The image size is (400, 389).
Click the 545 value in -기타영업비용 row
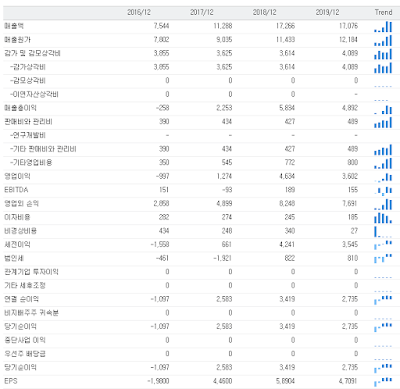pos(227,163)
